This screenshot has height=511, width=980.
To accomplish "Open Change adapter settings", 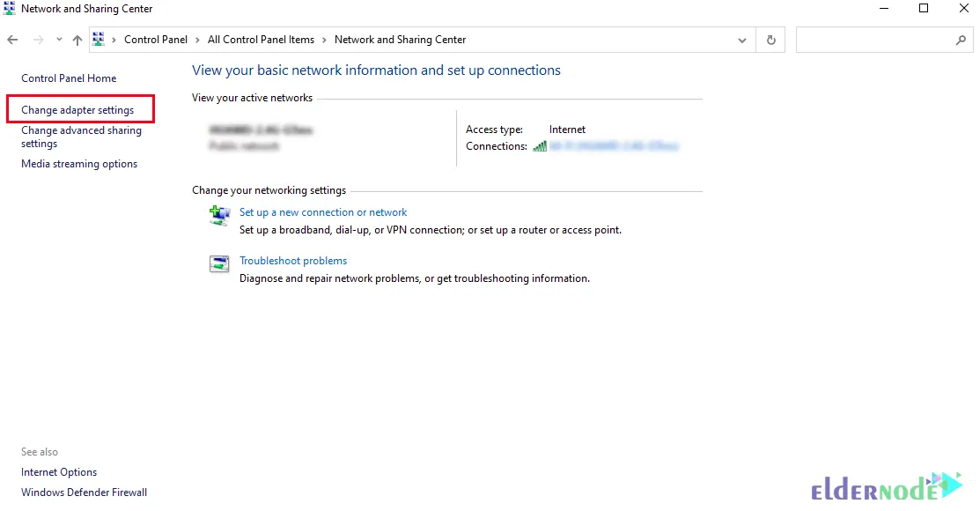I will coord(80,109).
